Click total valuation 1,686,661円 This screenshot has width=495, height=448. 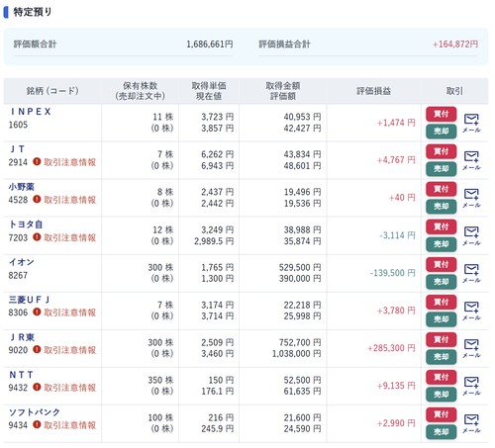tap(210, 45)
